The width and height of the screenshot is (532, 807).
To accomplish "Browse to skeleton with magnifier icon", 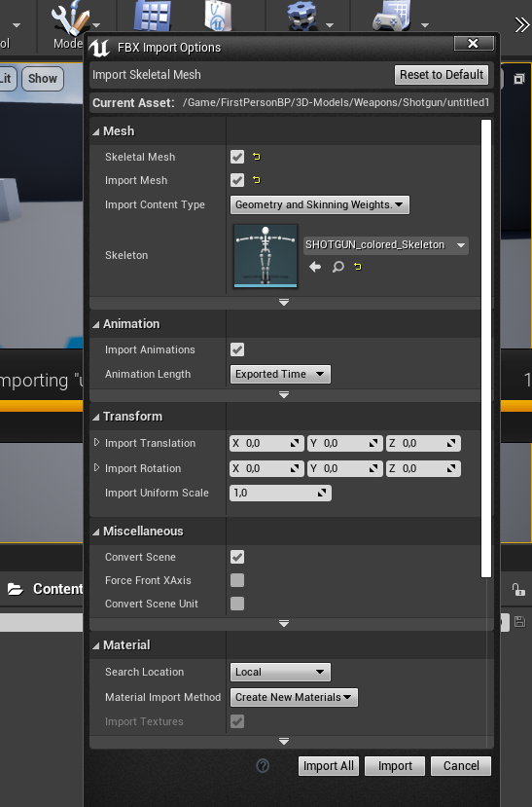I will click(337, 267).
